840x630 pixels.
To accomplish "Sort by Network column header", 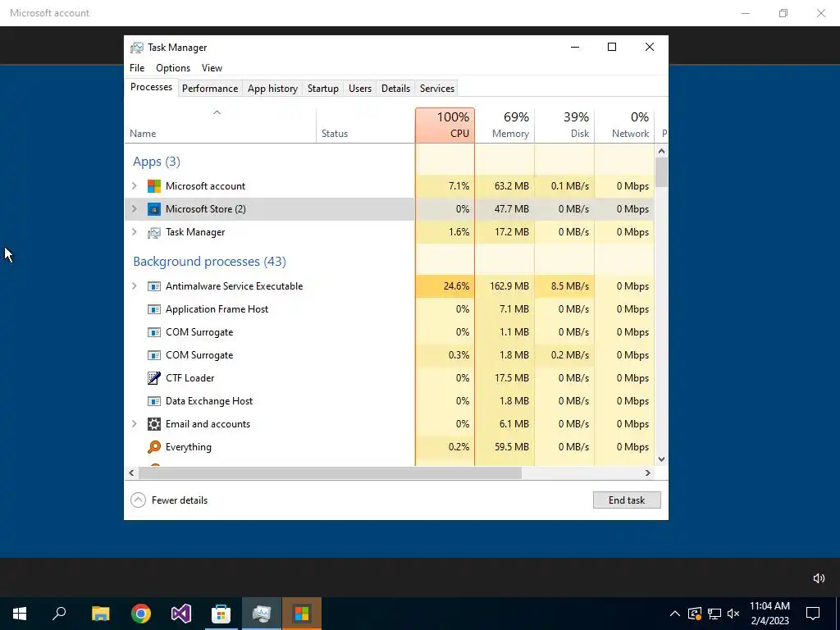I will (624, 126).
